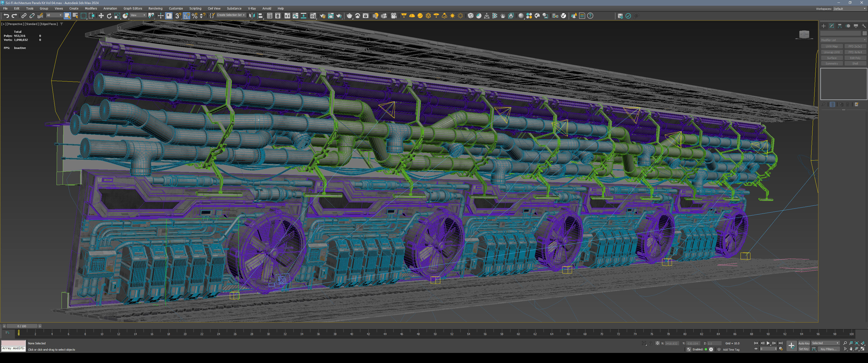
Task: Open the Graph Editors menu
Action: click(x=132, y=8)
